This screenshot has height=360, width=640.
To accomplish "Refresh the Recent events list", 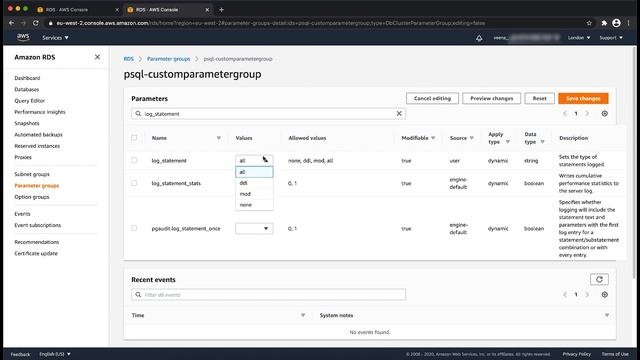I will (x=599, y=279).
